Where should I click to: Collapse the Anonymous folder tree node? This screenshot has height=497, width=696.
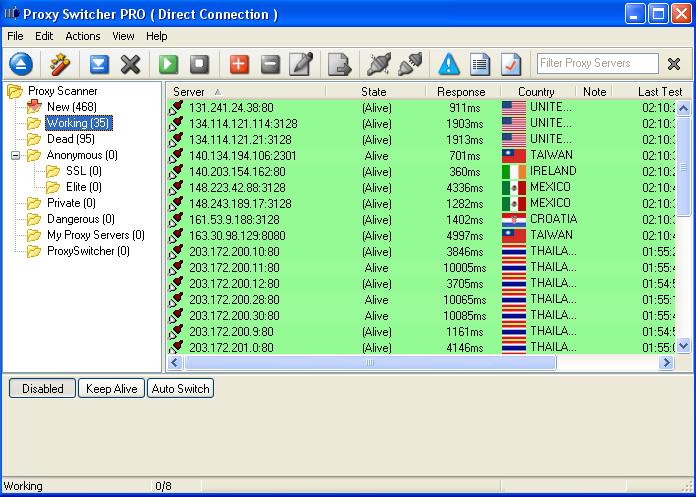16,155
